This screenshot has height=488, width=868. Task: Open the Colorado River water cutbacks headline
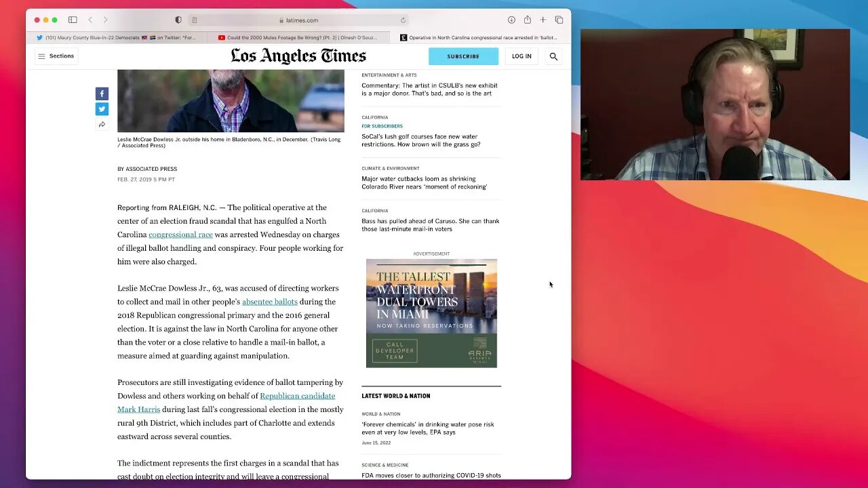pyautogui.click(x=425, y=183)
